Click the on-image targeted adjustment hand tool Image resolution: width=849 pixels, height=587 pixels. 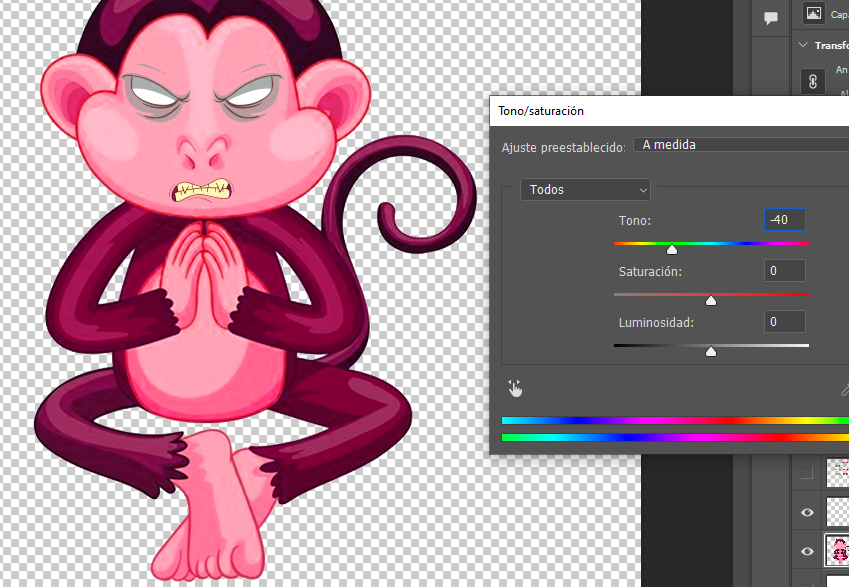[516, 389]
